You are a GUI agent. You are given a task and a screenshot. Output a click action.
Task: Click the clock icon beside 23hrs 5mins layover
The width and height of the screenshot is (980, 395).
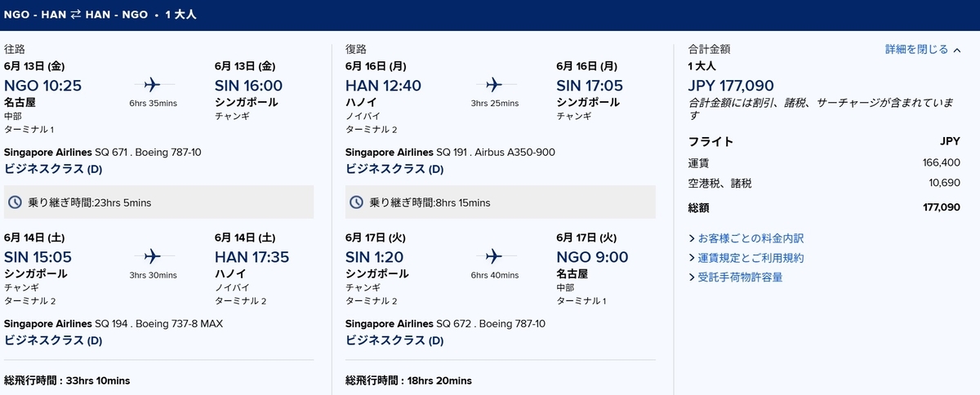(x=16, y=202)
